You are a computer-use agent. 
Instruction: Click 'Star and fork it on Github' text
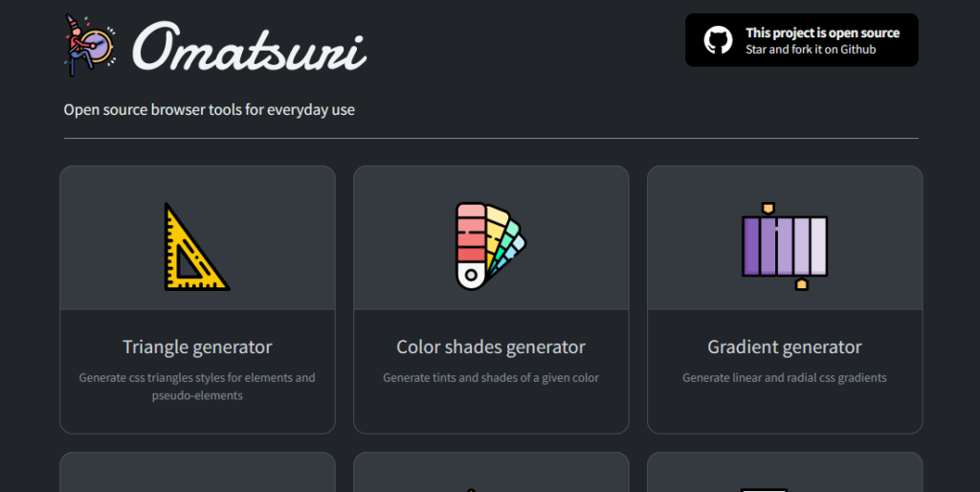click(811, 50)
